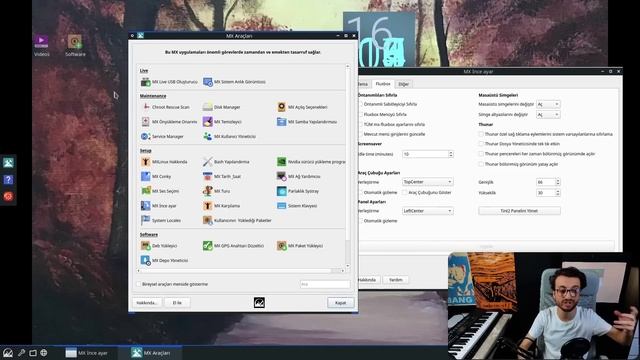The height and width of the screenshot is (360, 640).
Task: Open Kullanıcının Yüklediği Paketler
Action: coord(237,221)
